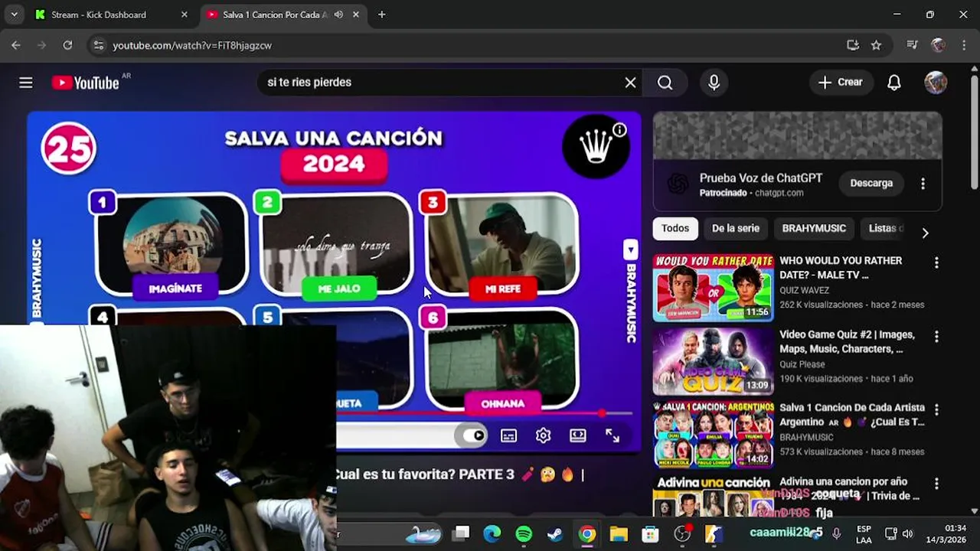Open the Chrome profile avatar
Image resolution: width=980 pixels, height=551 pixels.
[938, 45]
